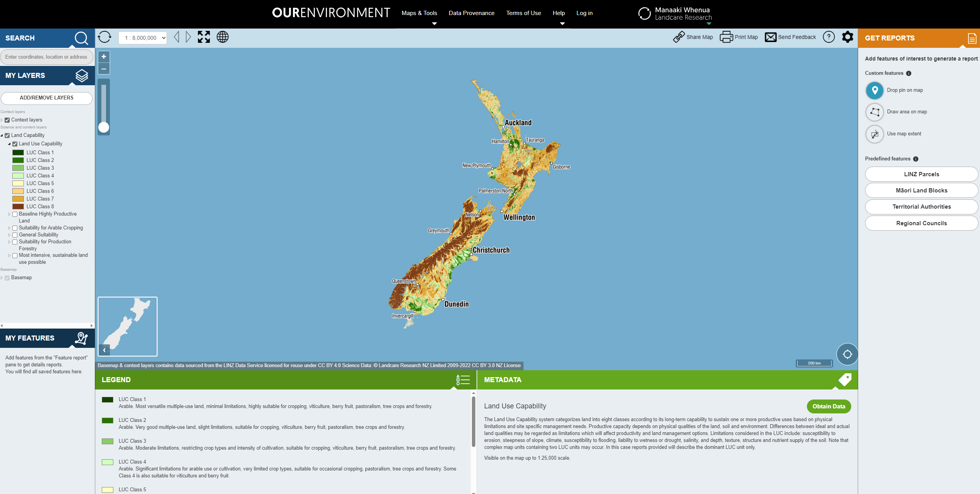The width and height of the screenshot is (980, 494).
Task: Open the map scale 1:8,000,000 dropdown
Action: 143,38
